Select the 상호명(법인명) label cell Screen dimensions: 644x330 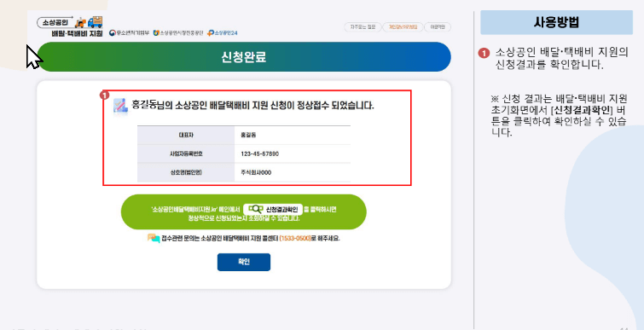tap(186, 173)
